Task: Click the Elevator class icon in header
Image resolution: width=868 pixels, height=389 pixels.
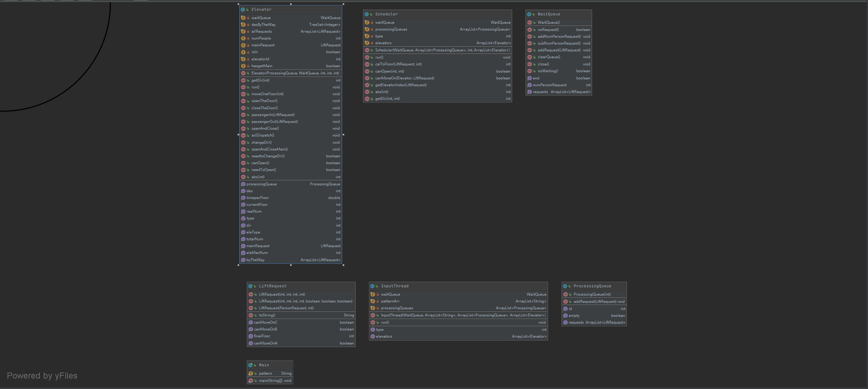Action: pyautogui.click(x=243, y=10)
